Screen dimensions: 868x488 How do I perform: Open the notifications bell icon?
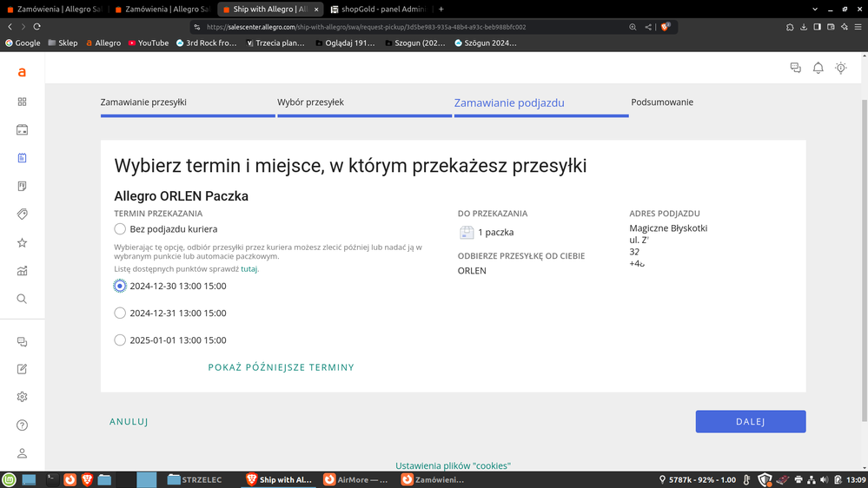(x=818, y=68)
